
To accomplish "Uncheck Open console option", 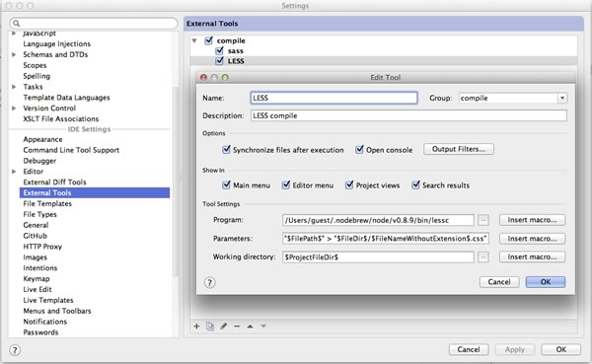I will coord(359,150).
